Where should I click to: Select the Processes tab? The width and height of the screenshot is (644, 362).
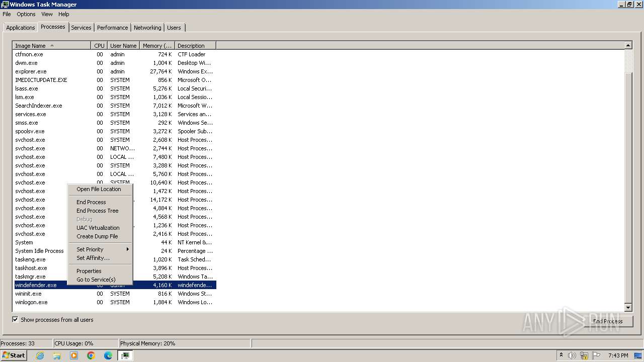pyautogui.click(x=53, y=27)
